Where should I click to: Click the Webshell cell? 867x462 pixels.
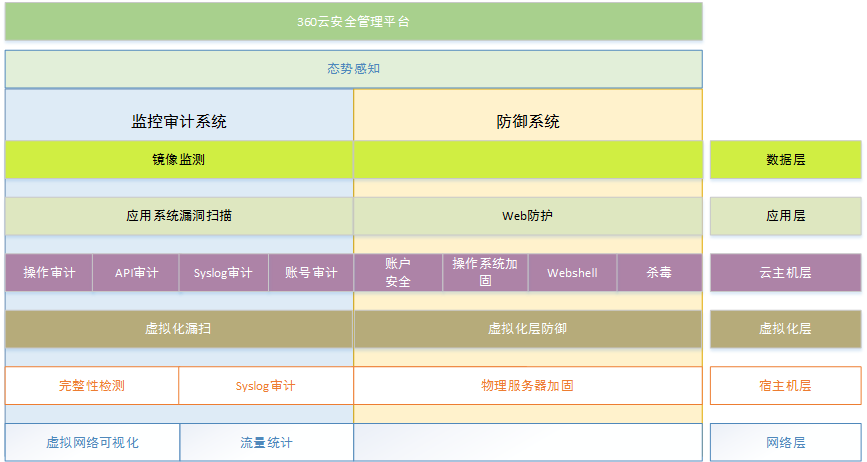pyautogui.click(x=572, y=272)
